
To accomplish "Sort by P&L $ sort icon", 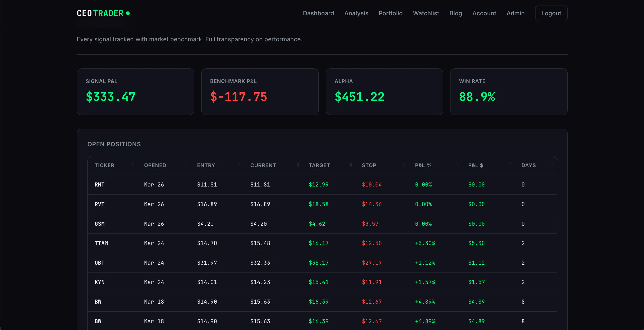I will pyautogui.click(x=511, y=165).
